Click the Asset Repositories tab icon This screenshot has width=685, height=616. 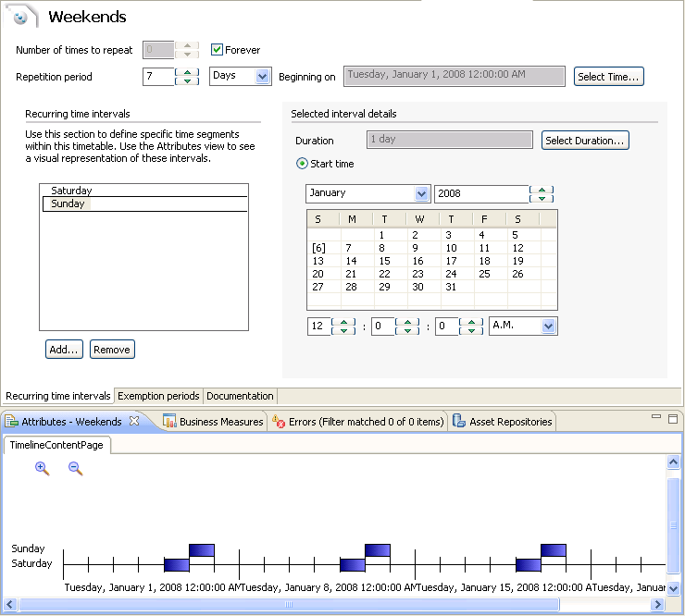click(459, 421)
